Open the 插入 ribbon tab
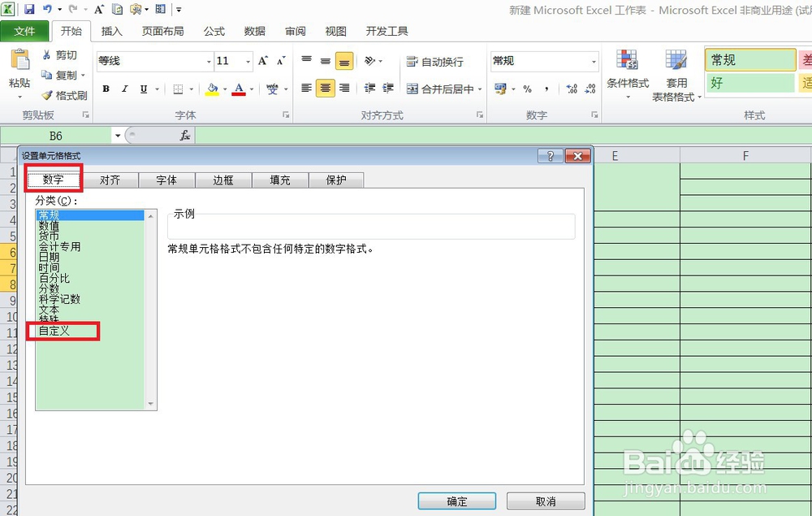Image resolution: width=812 pixels, height=516 pixels. [x=111, y=31]
